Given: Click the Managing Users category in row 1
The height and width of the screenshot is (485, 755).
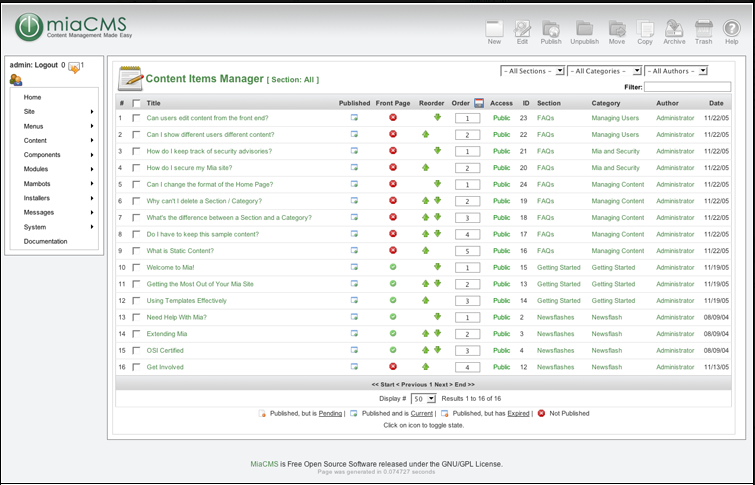Looking at the screenshot, I should click(x=615, y=118).
